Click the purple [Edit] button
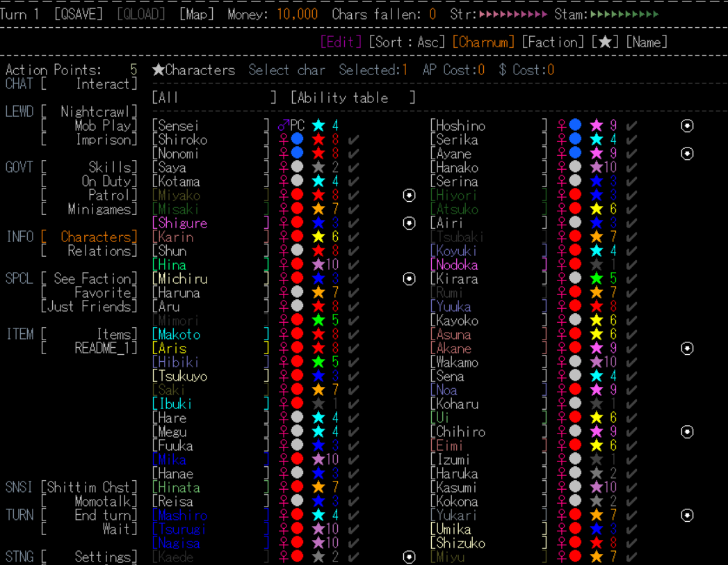728x565 pixels. click(x=341, y=42)
